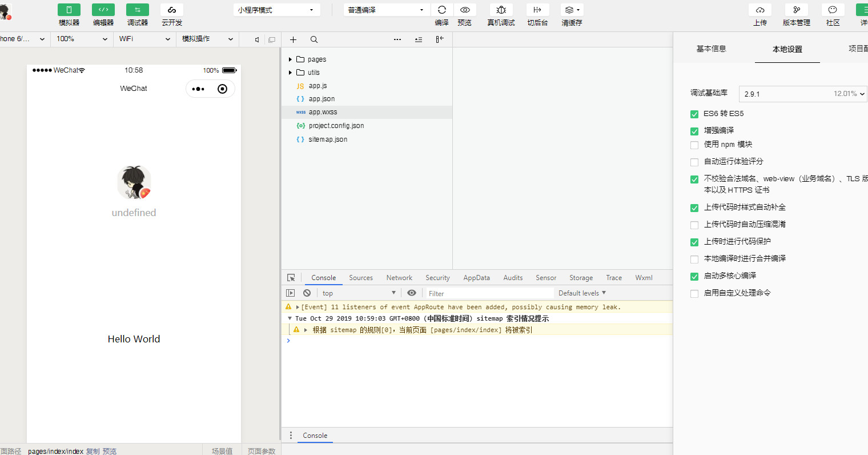868x455 pixels.
Task: Click the 切后台 switch-to-background icon
Action: 537,10
